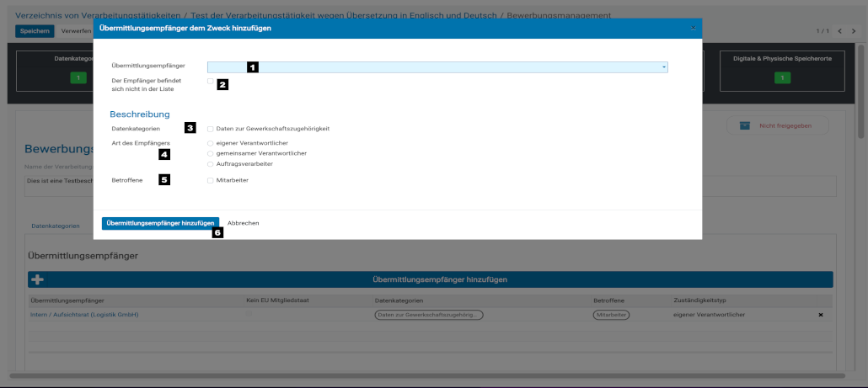Check 'Daten zur Gewerkschaftszugehörigkeit' data category
Screen dimensions: 868x388
click(x=211, y=129)
